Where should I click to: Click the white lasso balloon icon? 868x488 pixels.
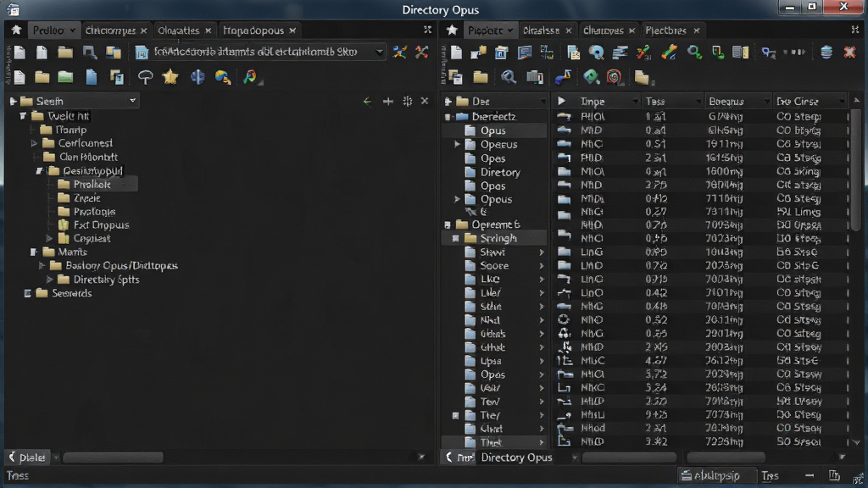(146, 77)
